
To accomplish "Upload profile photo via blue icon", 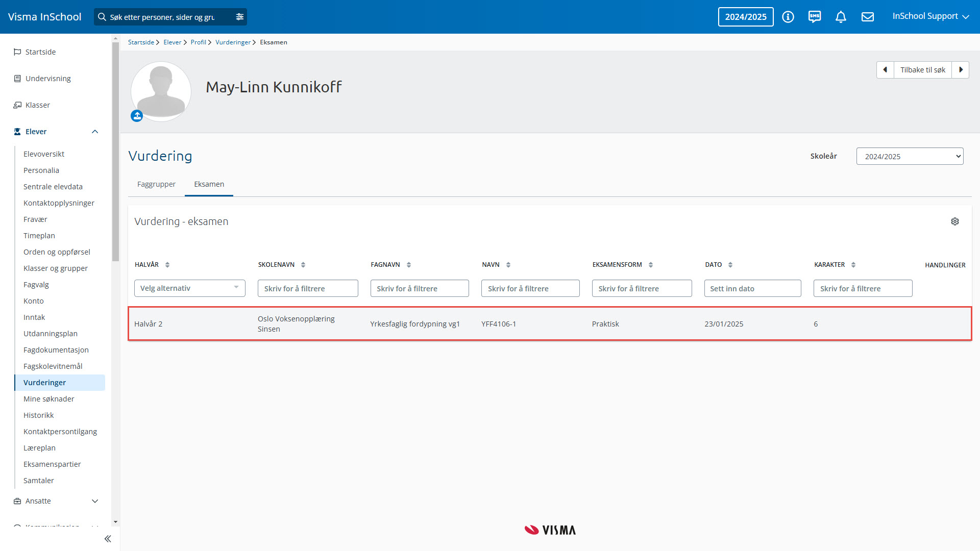I will [137, 116].
